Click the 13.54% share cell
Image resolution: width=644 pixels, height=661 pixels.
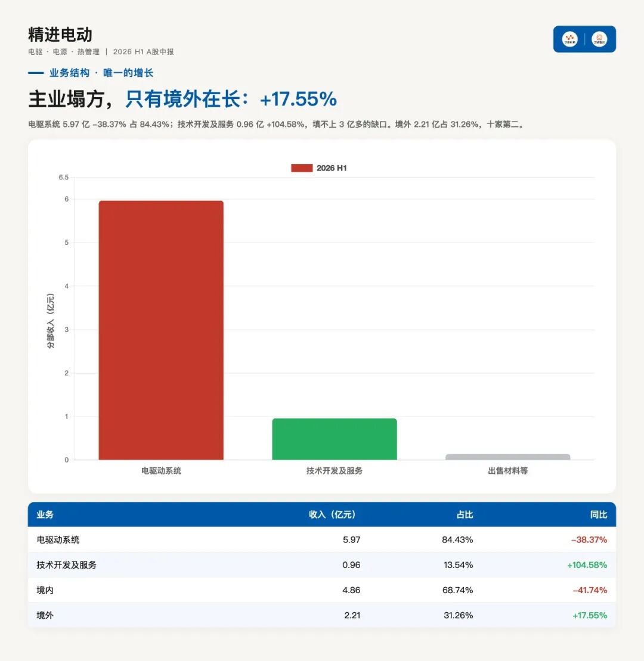[x=459, y=565]
